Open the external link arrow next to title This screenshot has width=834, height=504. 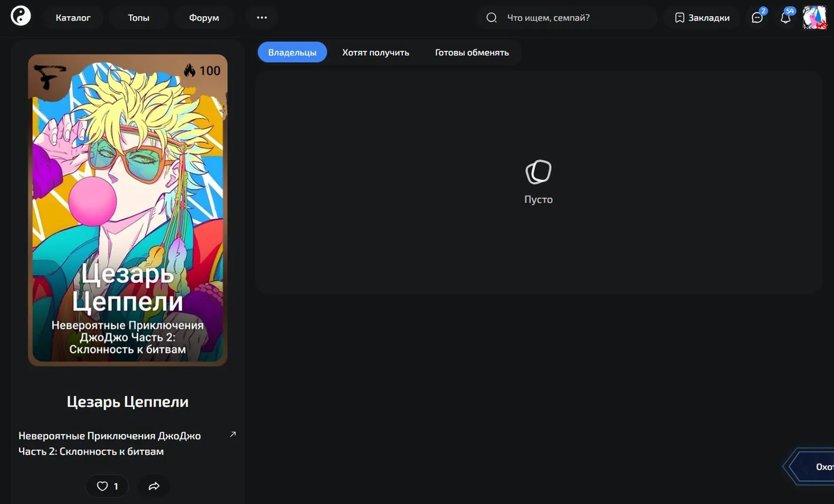point(233,434)
